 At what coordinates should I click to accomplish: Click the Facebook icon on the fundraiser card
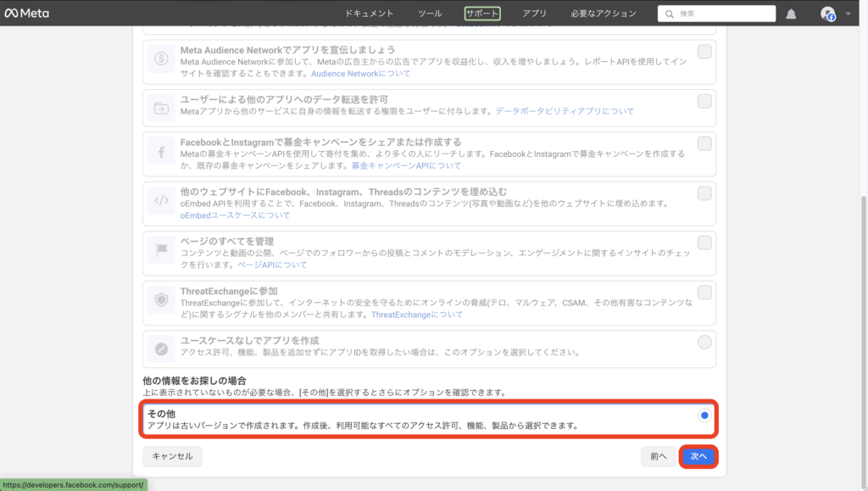tap(161, 152)
